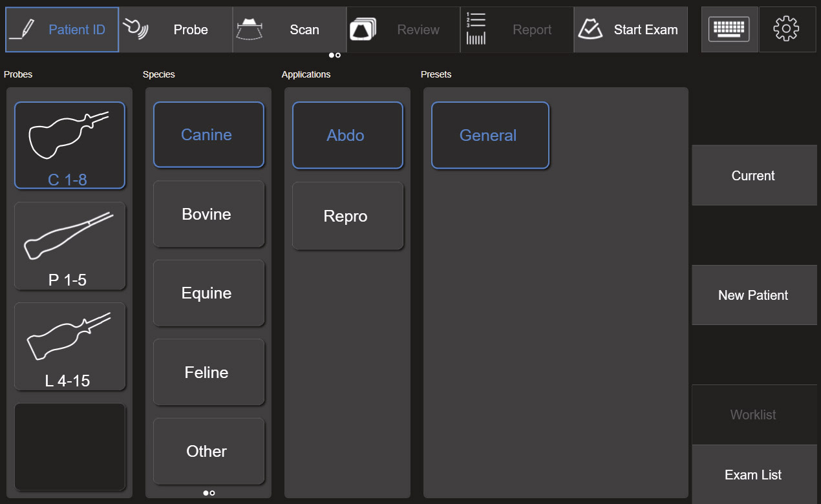821x504 pixels.
Task: Select the Abdo application
Action: click(x=348, y=136)
